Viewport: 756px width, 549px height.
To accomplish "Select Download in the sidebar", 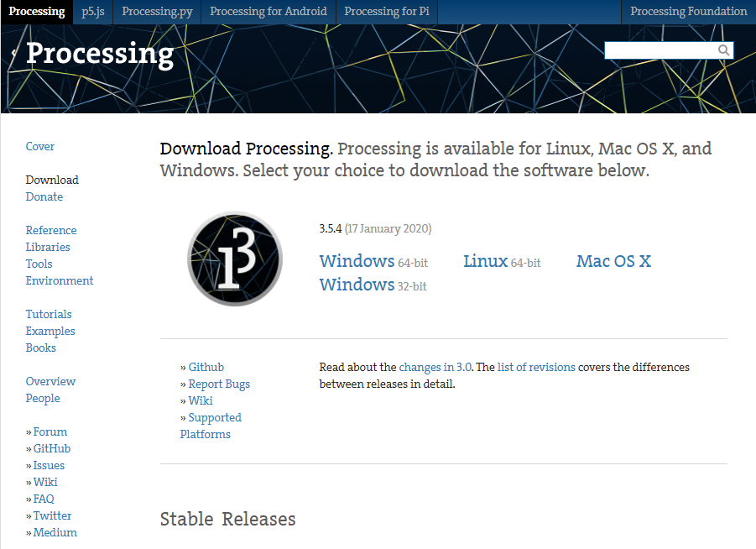I will pos(52,180).
